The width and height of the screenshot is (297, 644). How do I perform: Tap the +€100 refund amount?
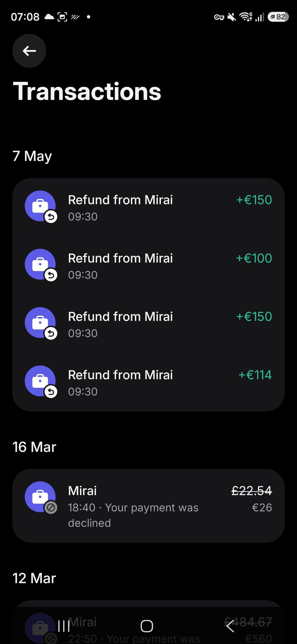254,258
